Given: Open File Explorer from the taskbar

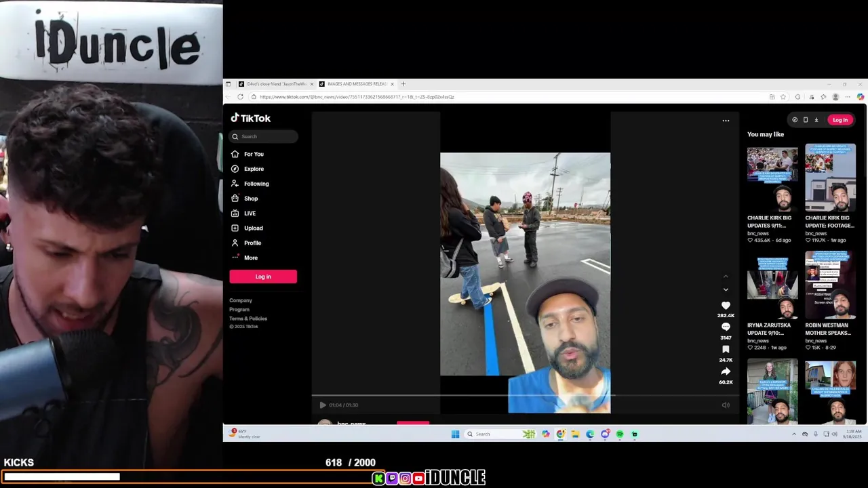Looking at the screenshot, I should pyautogui.click(x=575, y=434).
